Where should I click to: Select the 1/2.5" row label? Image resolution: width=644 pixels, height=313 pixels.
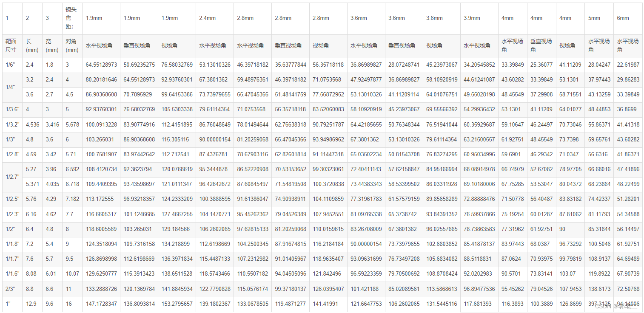[12, 199]
